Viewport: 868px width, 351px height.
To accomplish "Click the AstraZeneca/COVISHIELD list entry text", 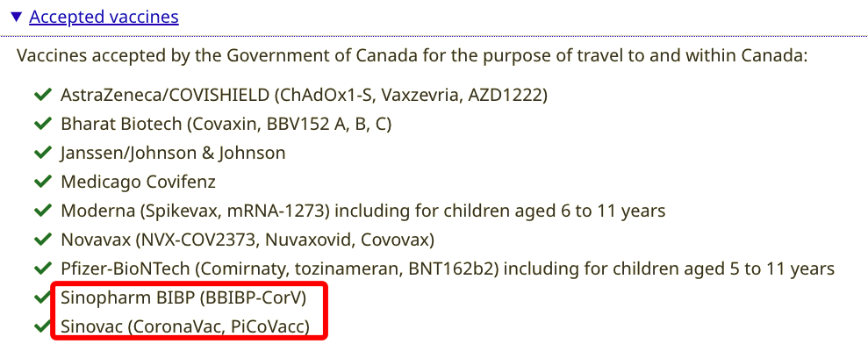I will pyautogui.click(x=304, y=95).
